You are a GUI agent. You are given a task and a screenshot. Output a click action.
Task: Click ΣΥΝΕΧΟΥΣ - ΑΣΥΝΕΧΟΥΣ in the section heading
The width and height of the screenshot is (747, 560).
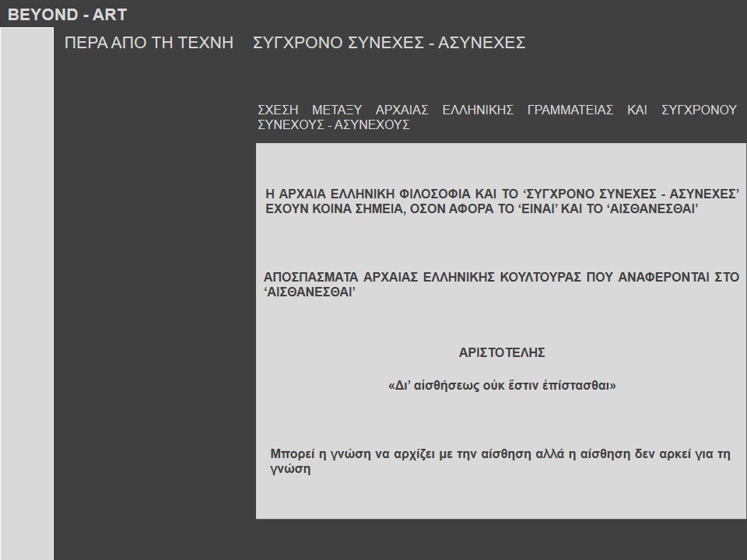(333, 124)
